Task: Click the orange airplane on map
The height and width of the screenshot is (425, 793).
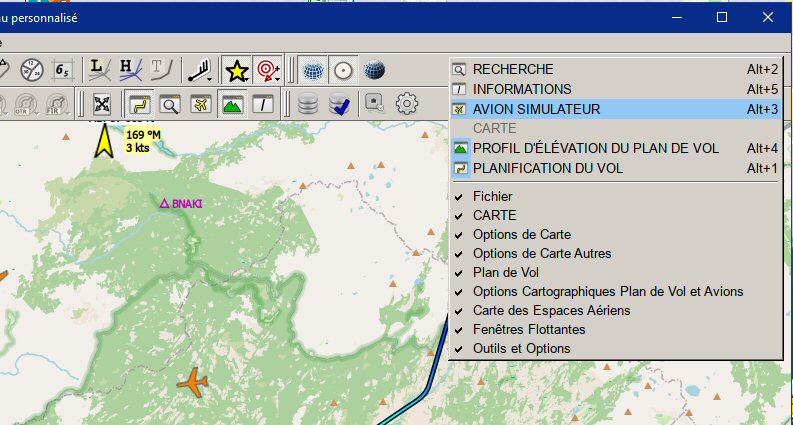Action: [192, 382]
